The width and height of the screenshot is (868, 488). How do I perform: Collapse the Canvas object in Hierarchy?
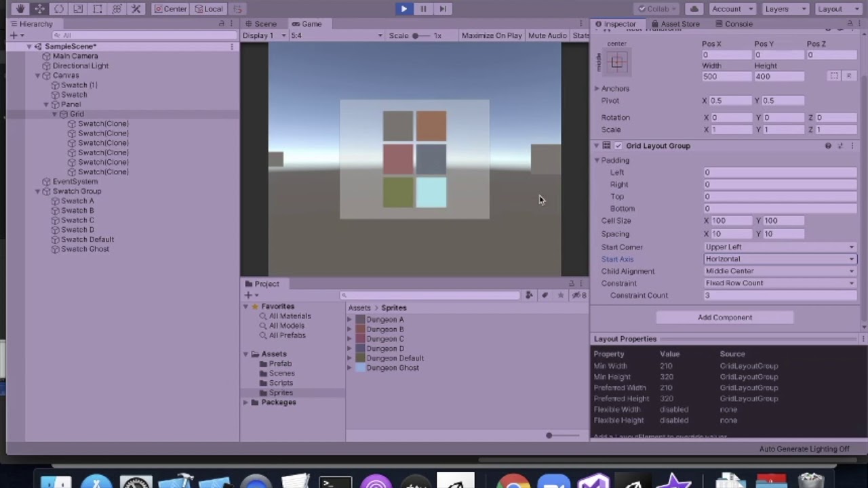(38, 76)
